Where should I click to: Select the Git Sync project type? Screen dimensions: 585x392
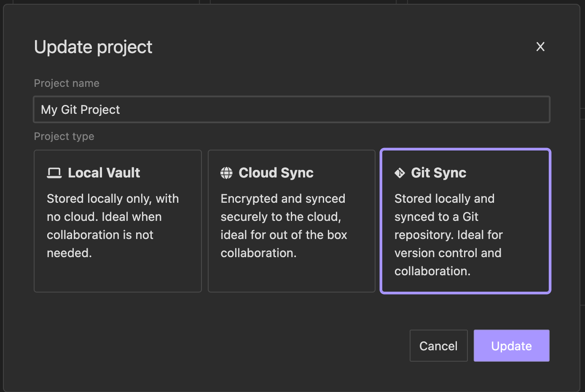pyautogui.click(x=466, y=221)
